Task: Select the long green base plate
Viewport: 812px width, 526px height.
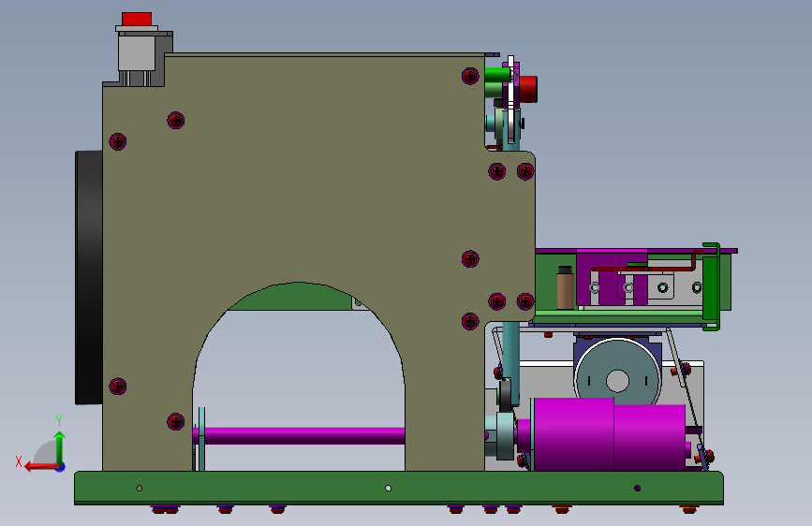Action: (x=399, y=488)
